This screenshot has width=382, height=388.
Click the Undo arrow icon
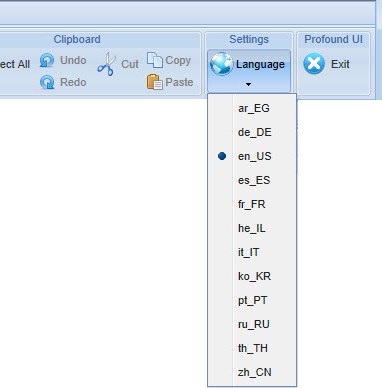tap(47, 61)
